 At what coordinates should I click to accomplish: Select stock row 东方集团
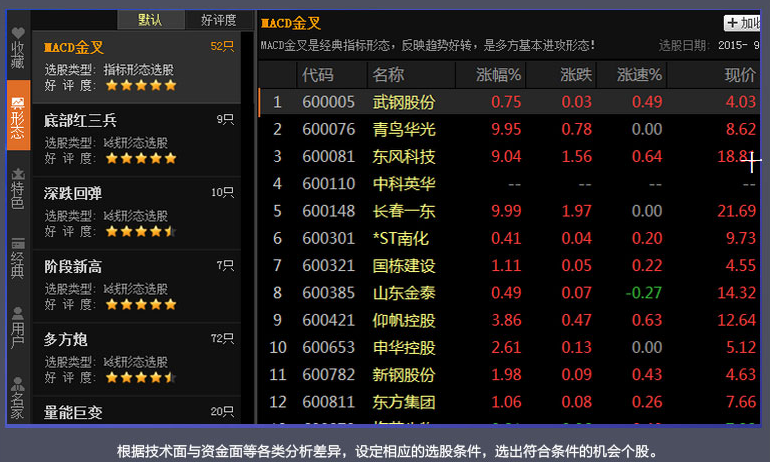point(509,402)
